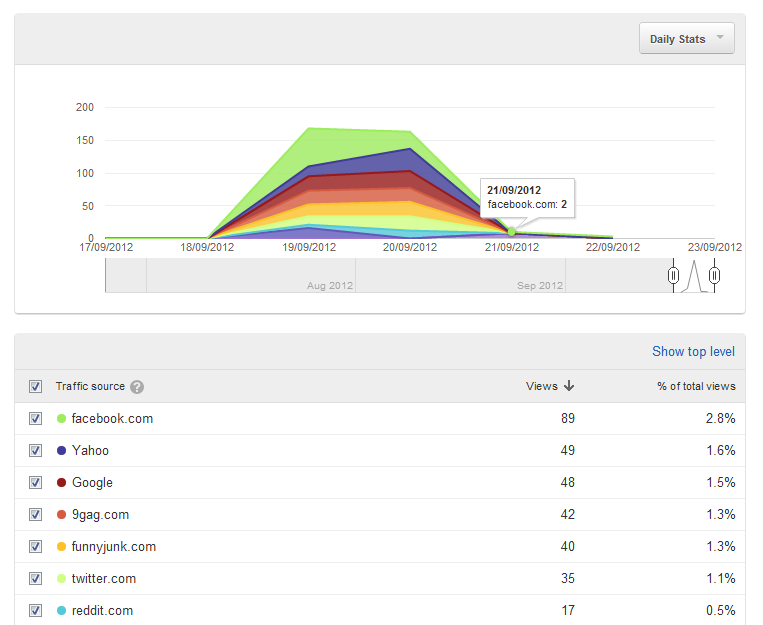763x625 pixels.
Task: Open the Daily Stats dropdown
Action: coord(687,38)
